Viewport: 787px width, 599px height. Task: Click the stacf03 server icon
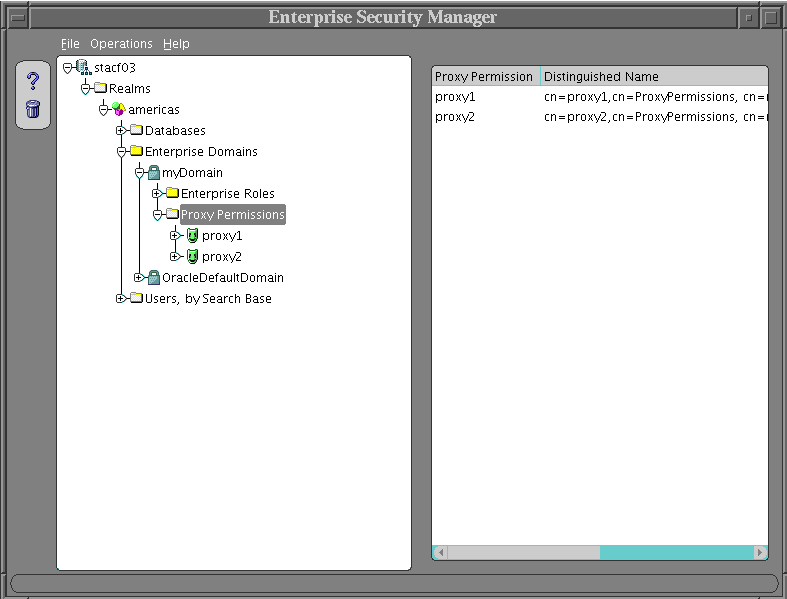click(x=83, y=67)
